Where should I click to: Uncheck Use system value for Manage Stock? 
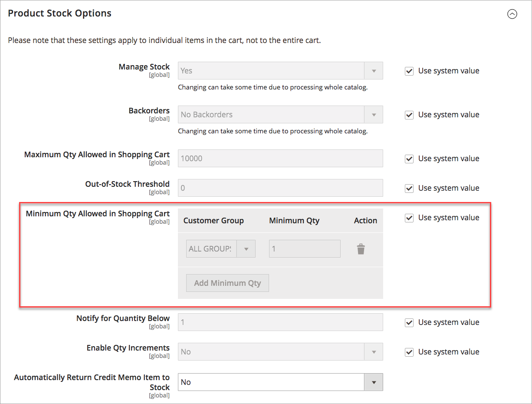(x=409, y=71)
